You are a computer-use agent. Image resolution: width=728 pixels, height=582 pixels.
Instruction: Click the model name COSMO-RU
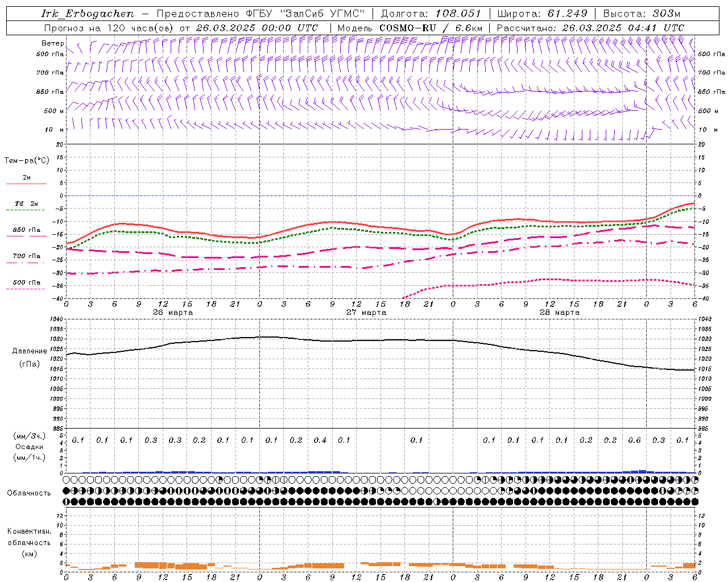pos(407,28)
